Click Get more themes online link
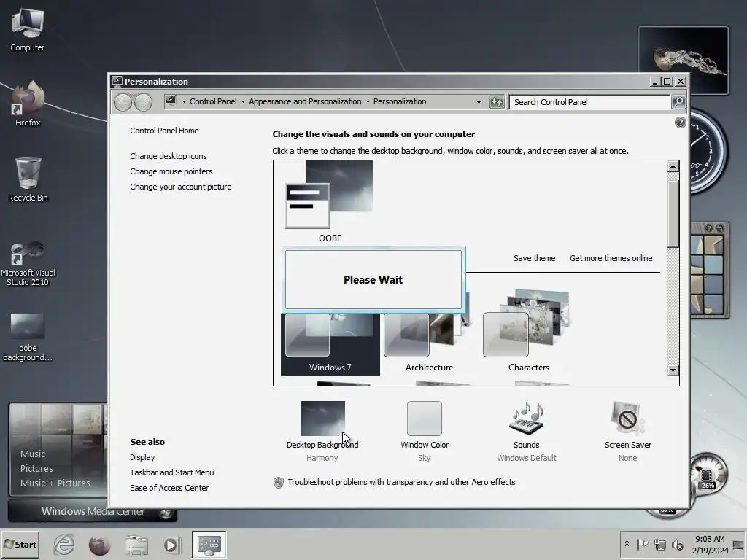Screen dimensions: 747x560 pyautogui.click(x=611, y=258)
